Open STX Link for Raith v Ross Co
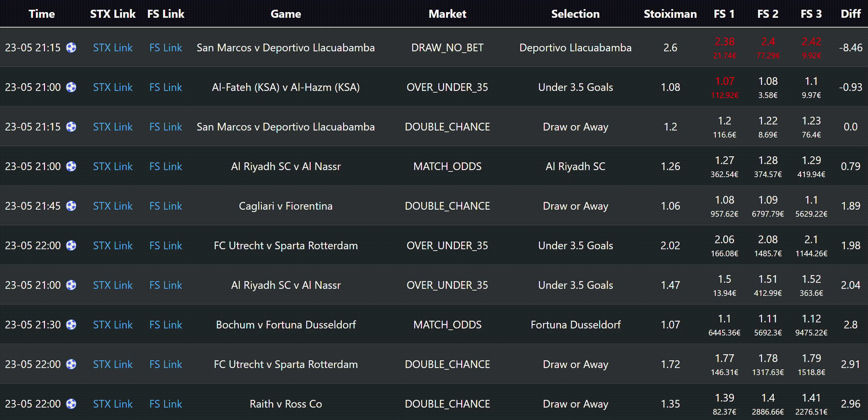This screenshot has height=420, width=868. (113, 404)
